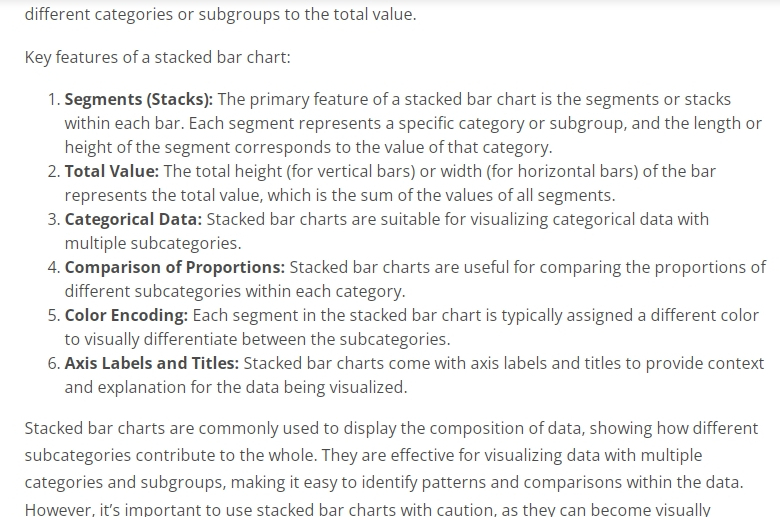Click list number 2 marker
The image size is (780, 517).
54,171
